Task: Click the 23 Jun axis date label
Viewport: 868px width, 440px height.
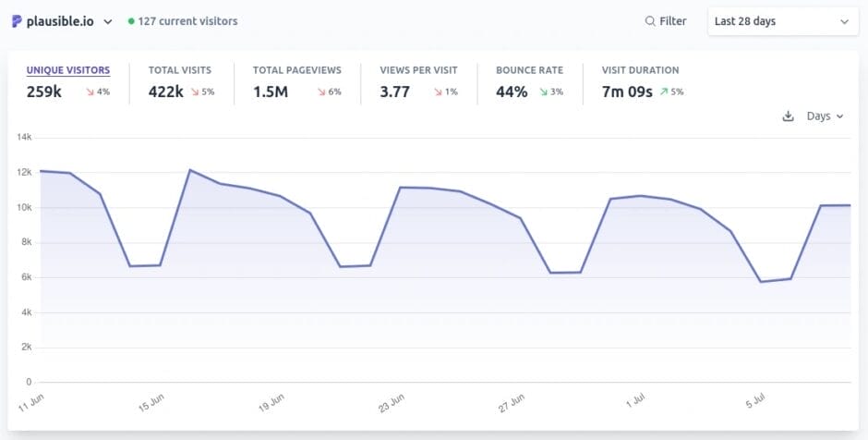Action: (392, 404)
